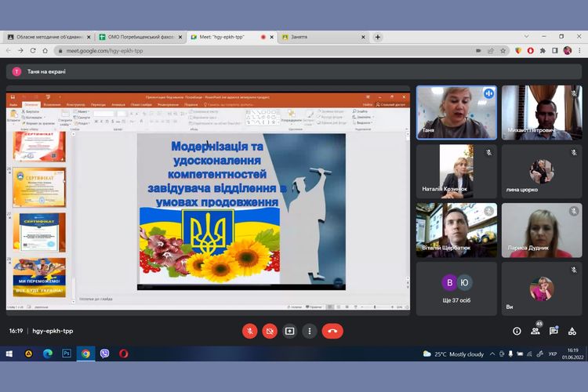Reload the page in Chrome
This screenshot has height=392, width=588.
pyautogui.click(x=34, y=51)
